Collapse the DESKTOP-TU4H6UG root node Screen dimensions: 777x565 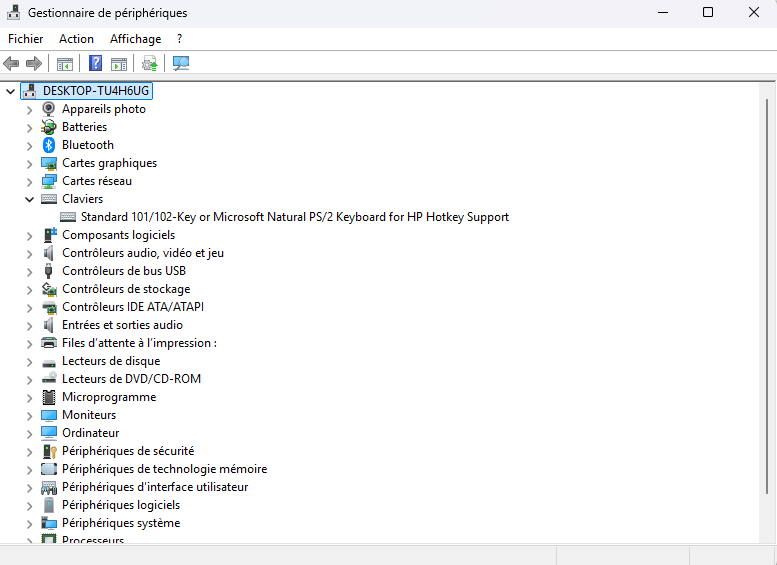[11, 91]
